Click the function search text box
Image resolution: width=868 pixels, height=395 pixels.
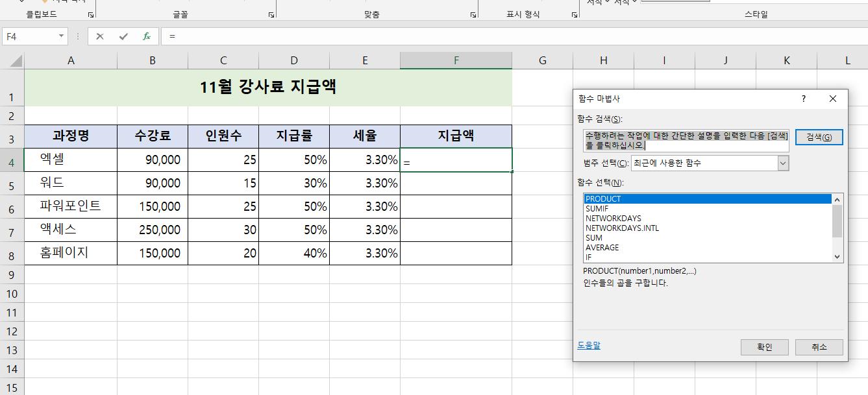coord(686,141)
